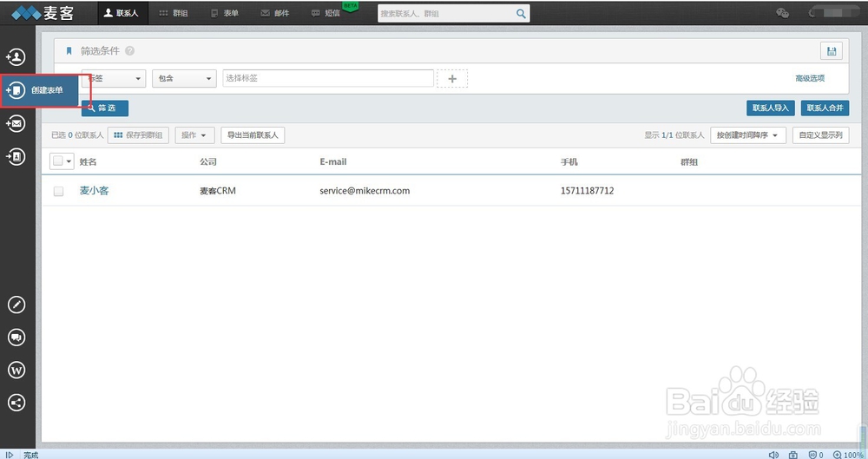Click the speaker icon in status bar

click(x=774, y=455)
